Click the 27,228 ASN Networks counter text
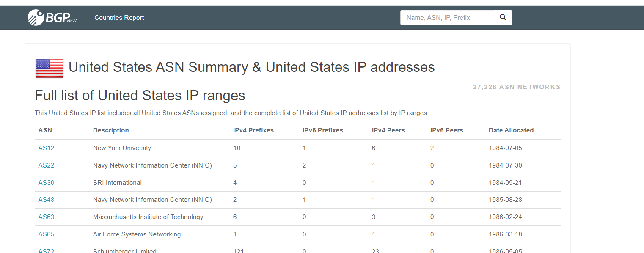Viewport: 644px width, 253px height. pos(517,87)
